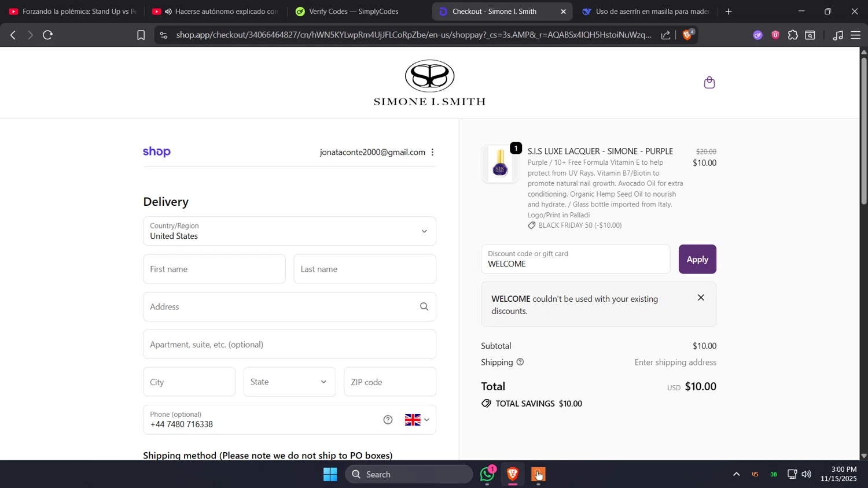Open Brave main menu hamburger
The image size is (868, 488).
(855, 35)
